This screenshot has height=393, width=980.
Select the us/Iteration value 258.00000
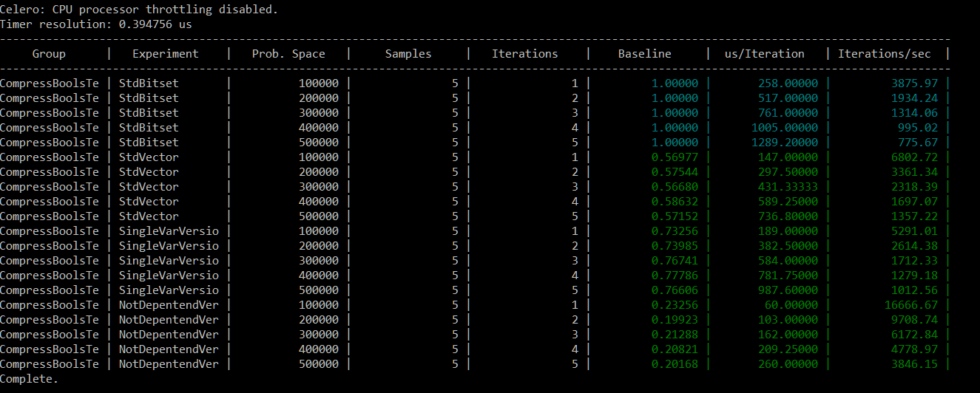[x=788, y=83]
